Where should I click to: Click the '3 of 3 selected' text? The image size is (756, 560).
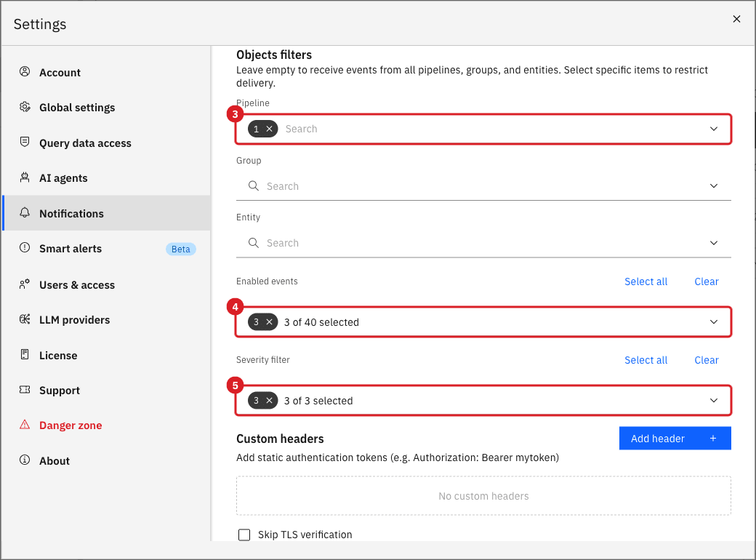[x=318, y=401]
